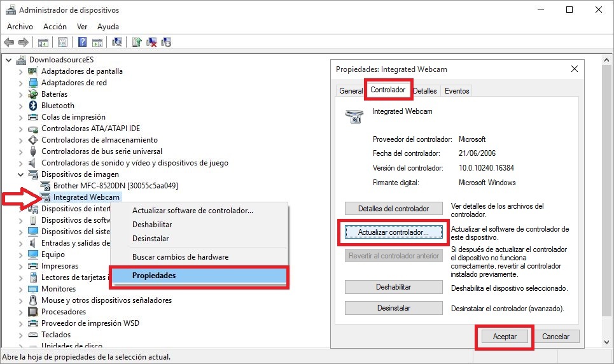Click disable device toolbar icon with down arrow
This screenshot has width=614, height=364.
(166, 42)
